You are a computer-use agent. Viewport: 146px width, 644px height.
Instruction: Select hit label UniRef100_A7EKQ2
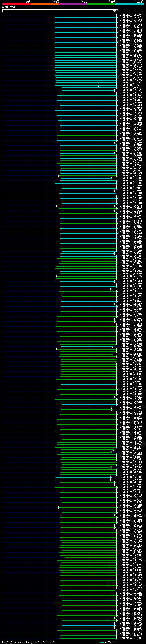(x=131, y=183)
